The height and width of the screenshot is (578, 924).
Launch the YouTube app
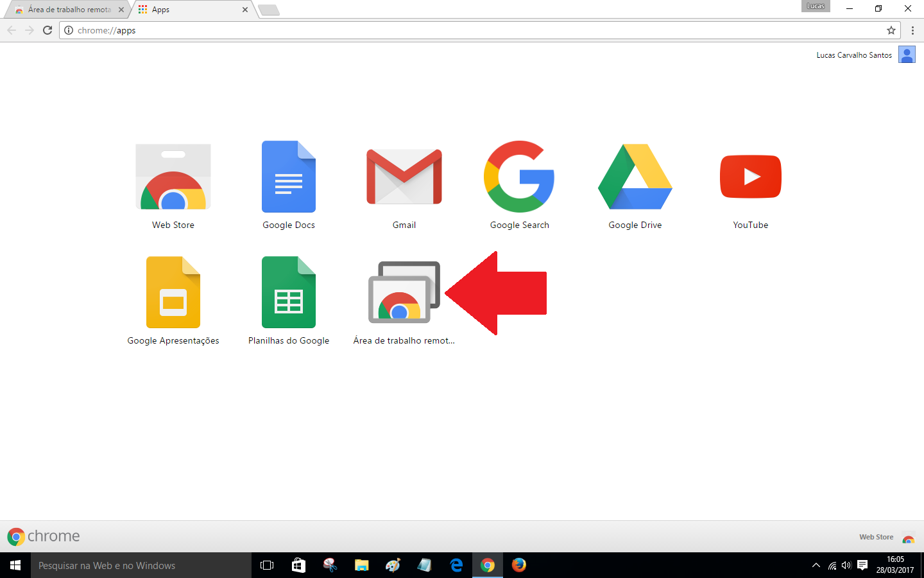point(751,177)
